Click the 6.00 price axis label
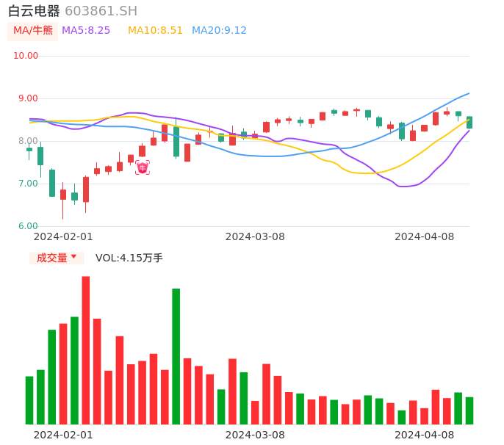504x445 pixels. (28, 226)
